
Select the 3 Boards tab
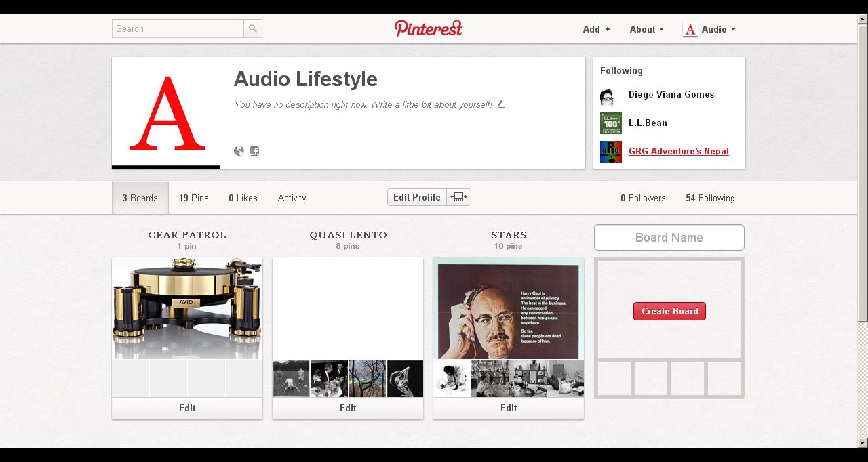140,198
